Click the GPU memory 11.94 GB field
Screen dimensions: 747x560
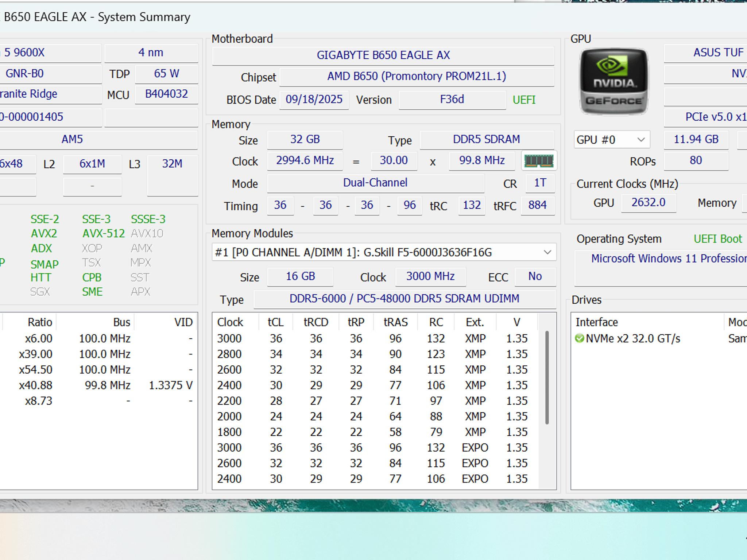coord(696,139)
